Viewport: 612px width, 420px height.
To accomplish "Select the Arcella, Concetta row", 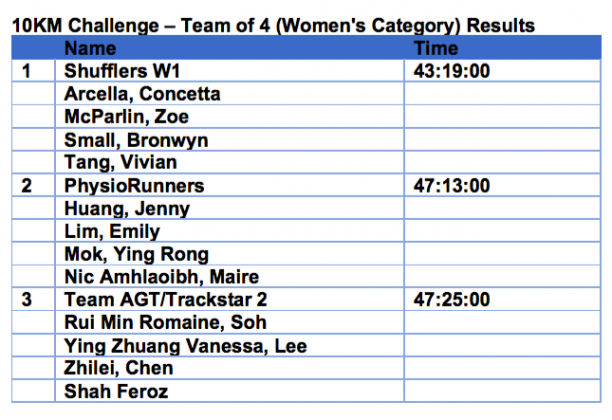I will point(142,94).
